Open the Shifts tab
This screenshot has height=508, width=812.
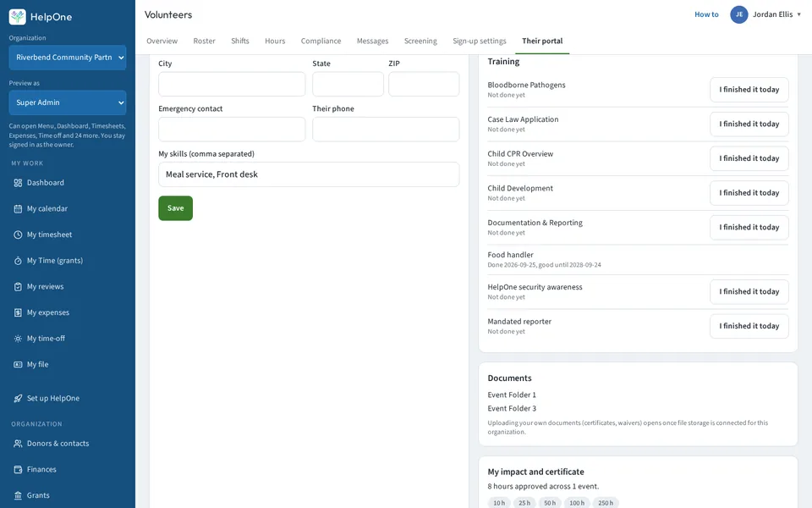(x=239, y=41)
